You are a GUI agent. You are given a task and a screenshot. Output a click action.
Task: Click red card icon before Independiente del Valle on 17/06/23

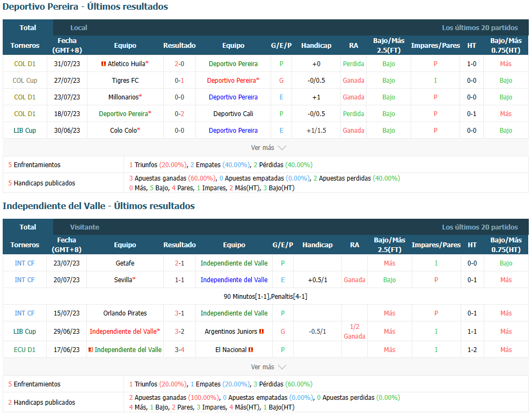click(91, 350)
